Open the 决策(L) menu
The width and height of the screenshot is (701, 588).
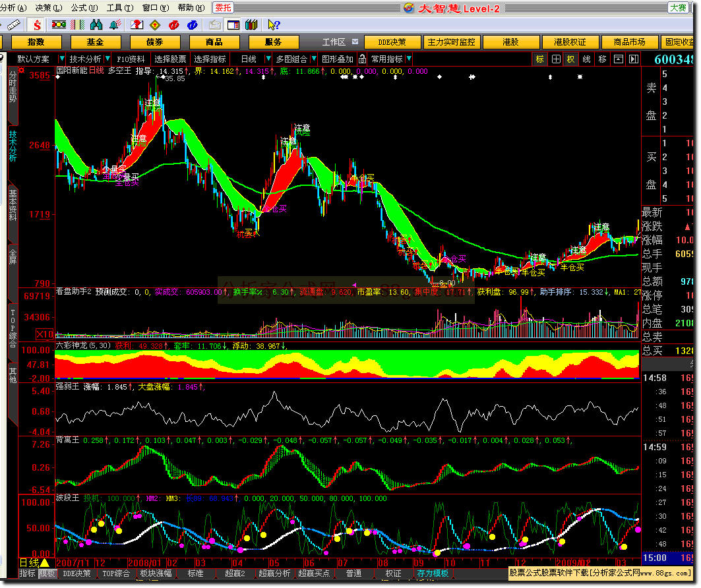click(48, 8)
